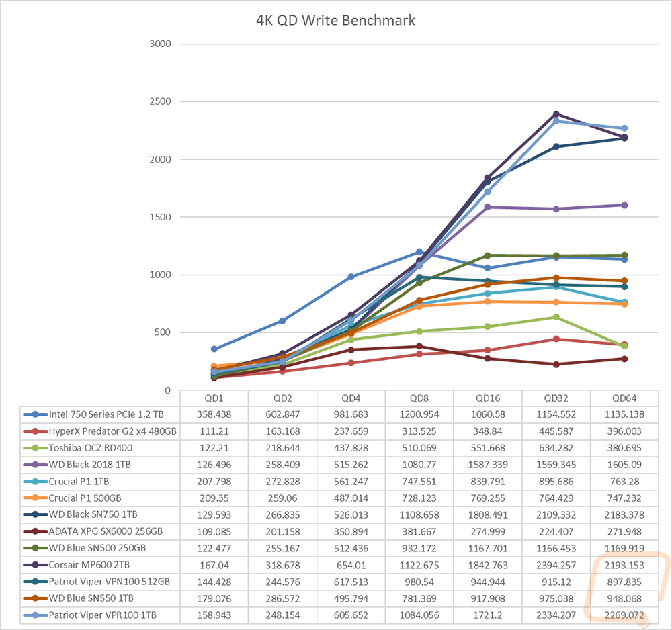Click the value 895.686 in the table
The width and height of the screenshot is (672, 630).
[x=556, y=482]
